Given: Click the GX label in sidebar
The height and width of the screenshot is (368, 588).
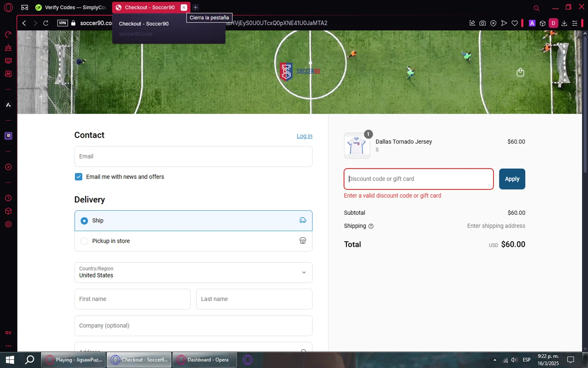Looking at the screenshot, I should tap(8, 333).
